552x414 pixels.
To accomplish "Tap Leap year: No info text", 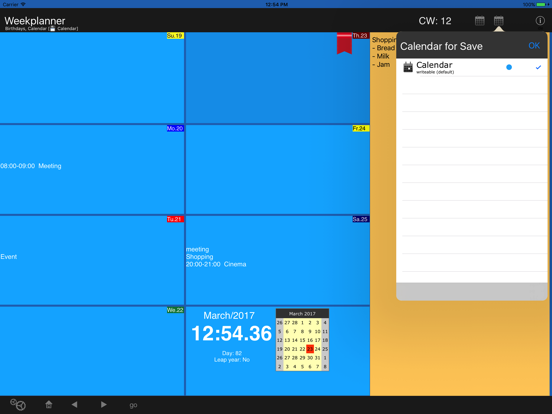I will tap(232, 360).
